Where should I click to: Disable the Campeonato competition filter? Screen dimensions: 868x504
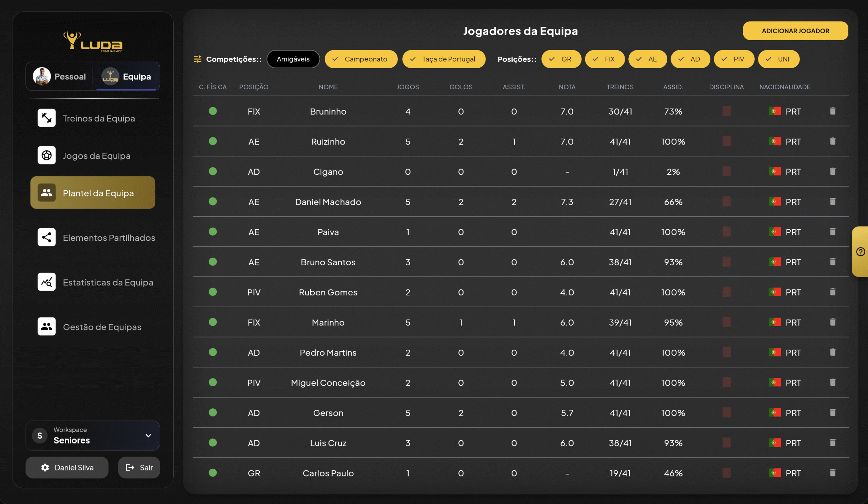click(361, 59)
